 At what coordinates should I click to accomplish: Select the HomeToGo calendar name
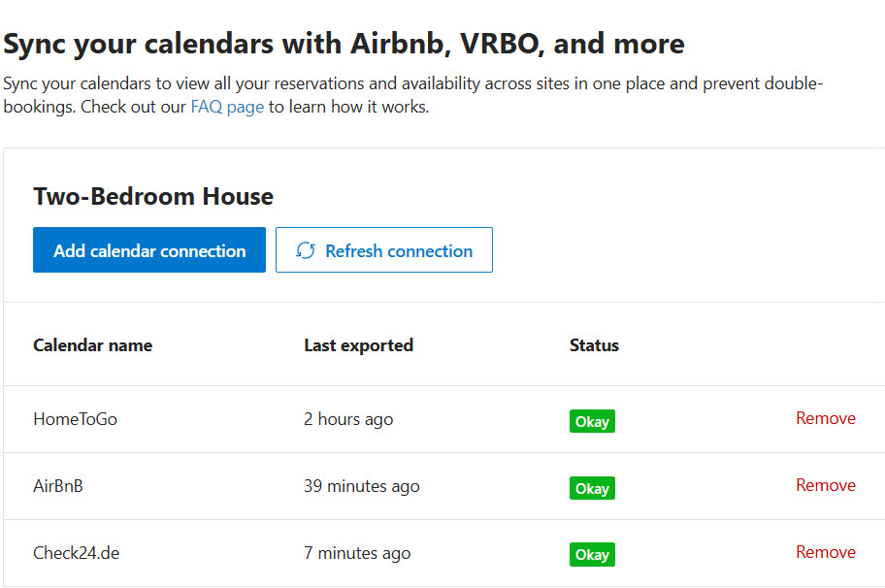coord(75,419)
